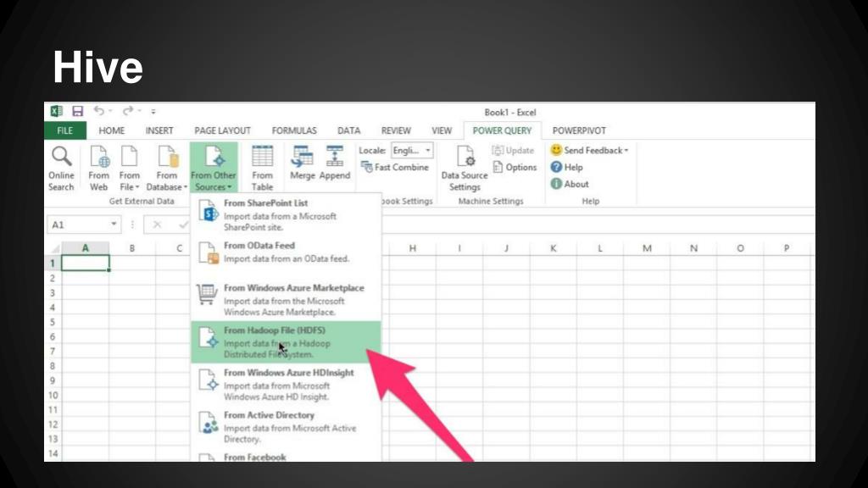Open the Name Box dropdown arrow
This screenshot has width=868, height=488.
click(x=114, y=224)
